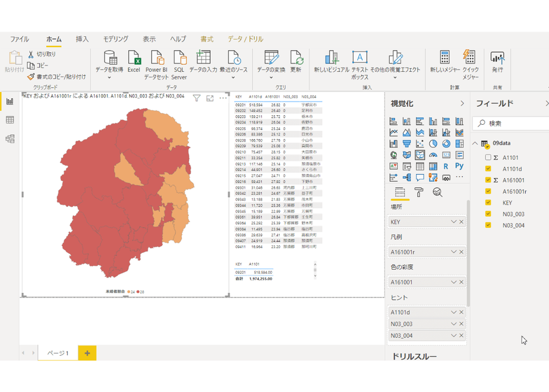Open dropdown for A161001r in 凡例 well

click(x=454, y=252)
